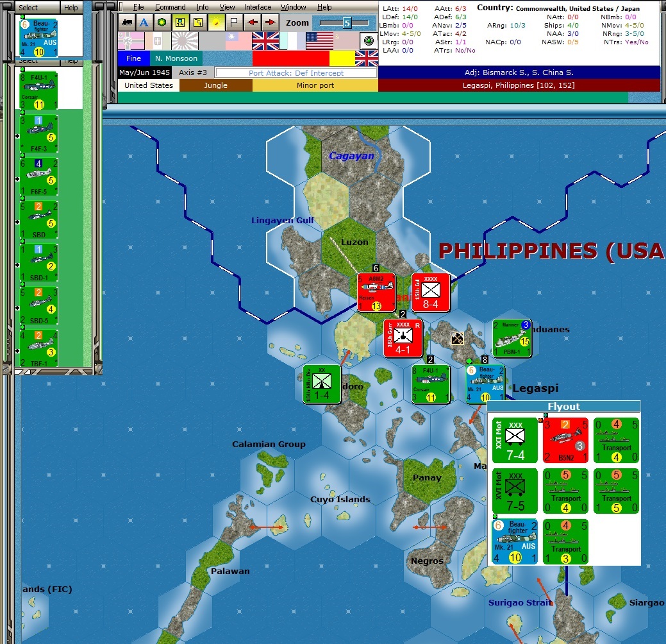
Task: Click the red A6M2 Reisen fighter on the map
Action: pyautogui.click(x=376, y=292)
